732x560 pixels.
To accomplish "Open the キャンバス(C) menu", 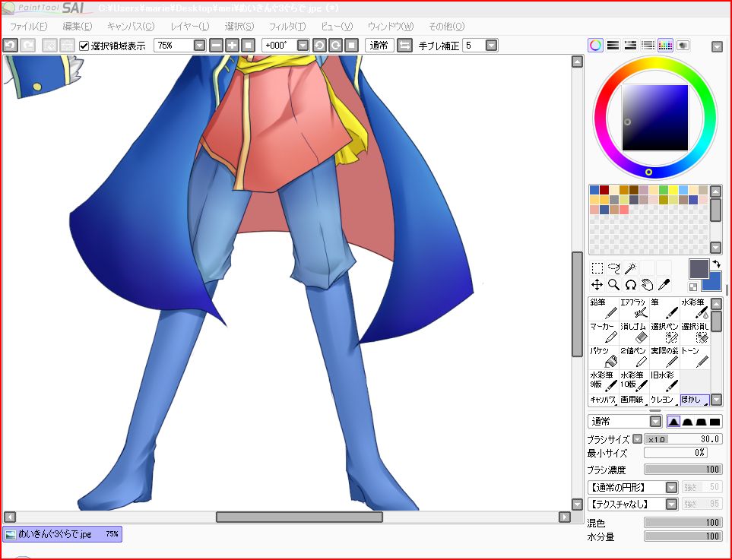I will point(131,27).
